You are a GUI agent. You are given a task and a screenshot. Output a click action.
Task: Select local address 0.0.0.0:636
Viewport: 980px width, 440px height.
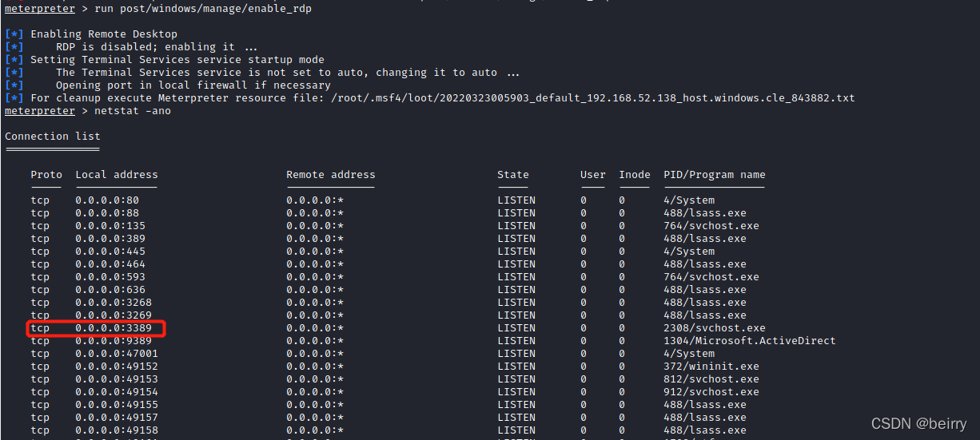pyautogui.click(x=110, y=289)
